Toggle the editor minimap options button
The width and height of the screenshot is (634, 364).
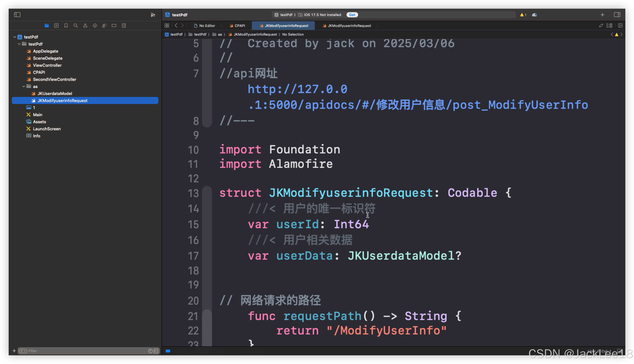[x=609, y=26]
